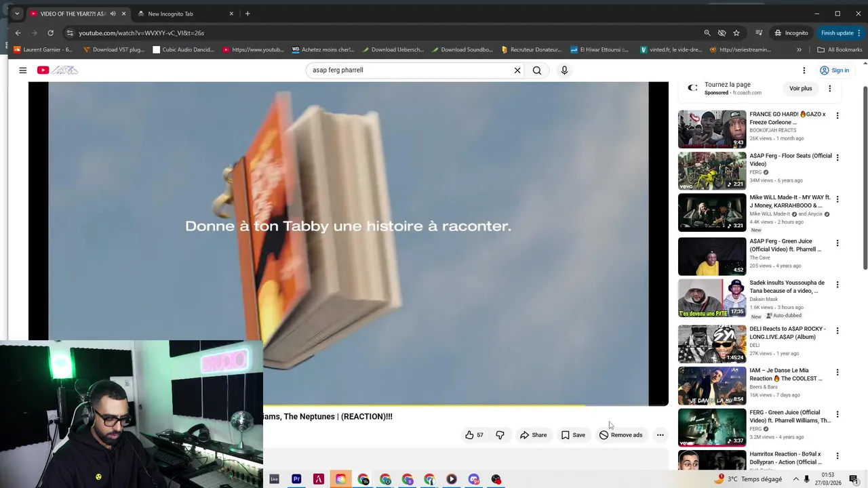Open menu for The Cave Green Juice video
Screen dimensions: 868x488
pyautogui.click(x=837, y=243)
